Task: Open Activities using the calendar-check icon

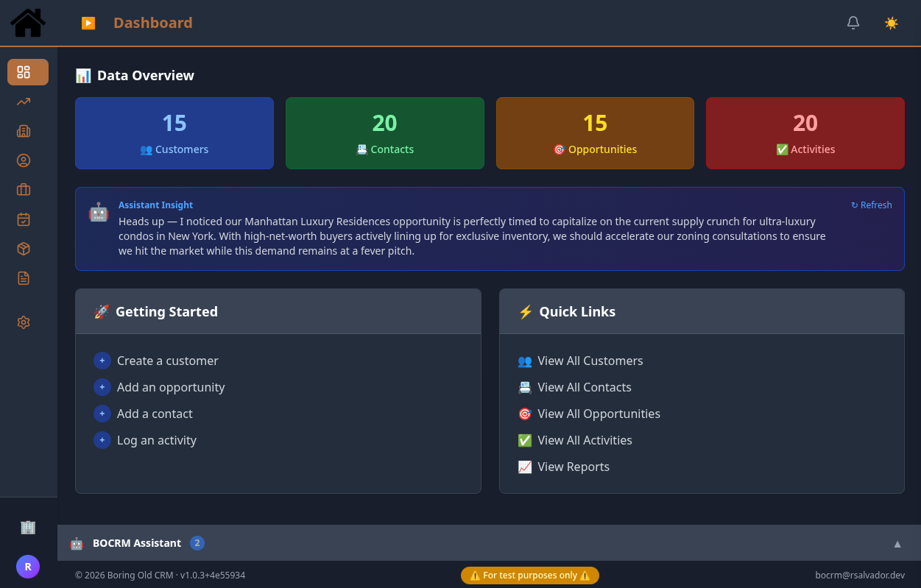Action: [x=23, y=219]
